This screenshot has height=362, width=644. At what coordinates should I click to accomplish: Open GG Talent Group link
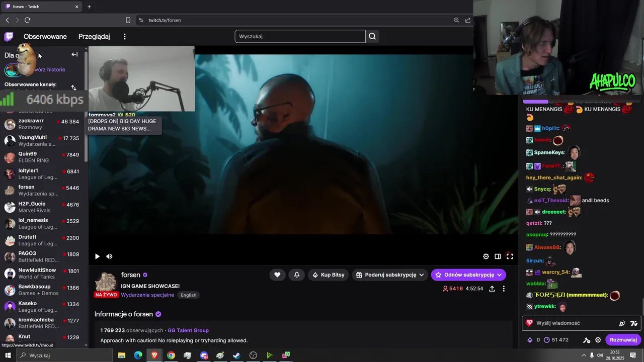click(188, 330)
